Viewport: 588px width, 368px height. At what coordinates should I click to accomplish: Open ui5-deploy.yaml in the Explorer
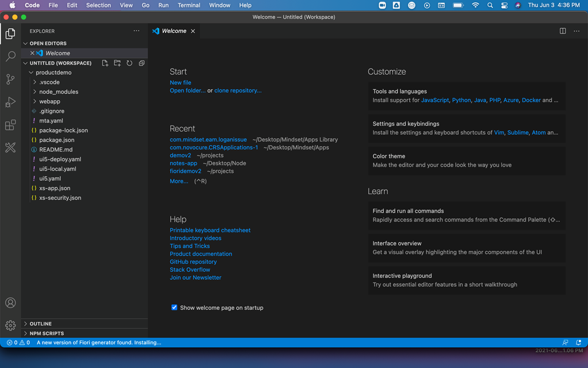60,159
